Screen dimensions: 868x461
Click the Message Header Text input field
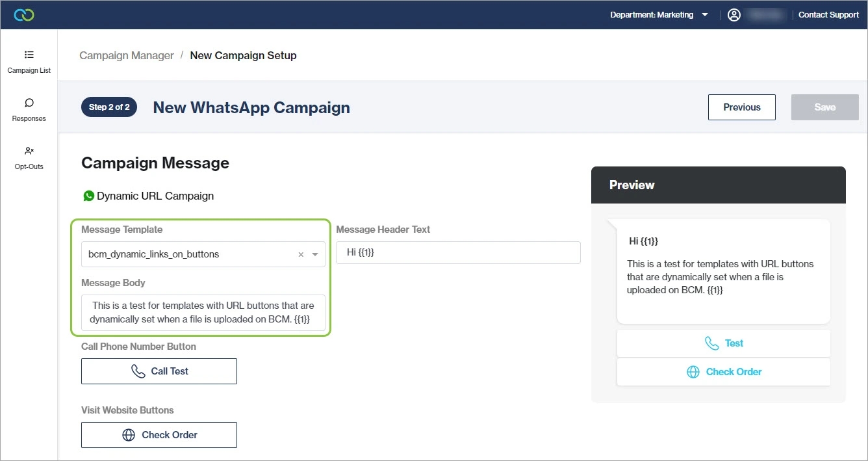[x=458, y=253]
